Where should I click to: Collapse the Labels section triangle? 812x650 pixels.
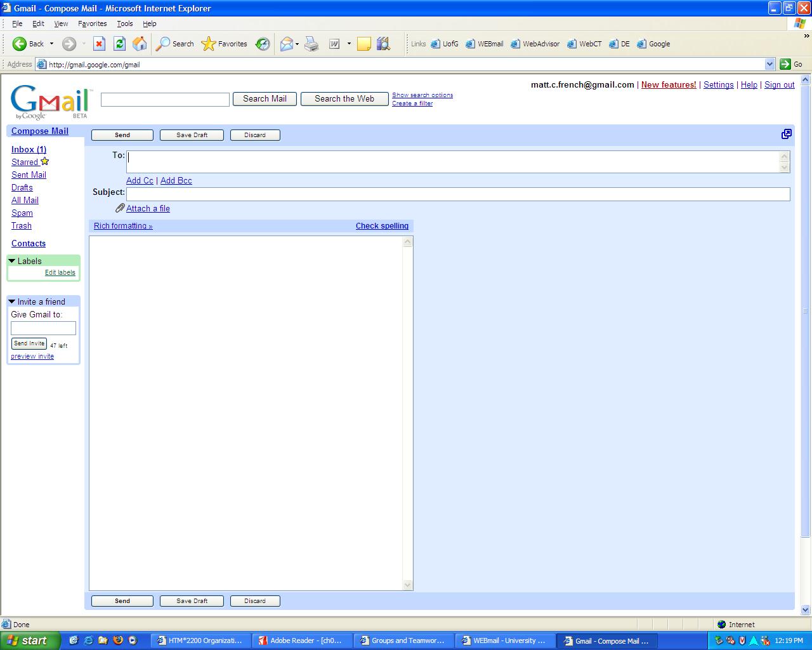point(12,261)
